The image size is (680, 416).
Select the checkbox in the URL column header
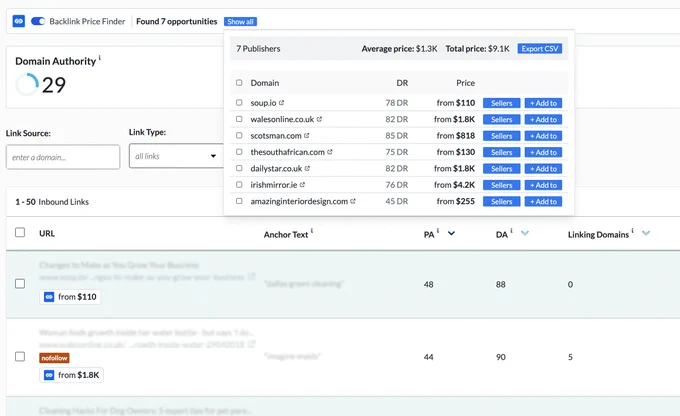pyautogui.click(x=20, y=233)
